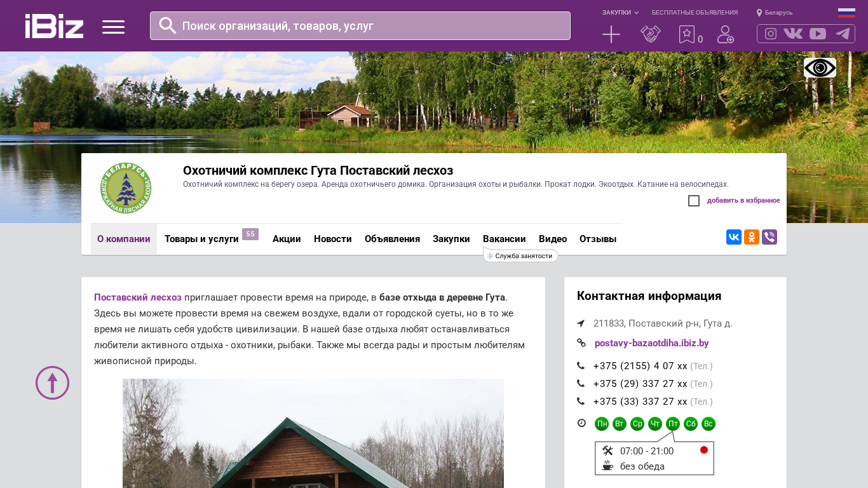Open the 'Беларусь' location selector
The image size is (868, 488).
click(775, 13)
